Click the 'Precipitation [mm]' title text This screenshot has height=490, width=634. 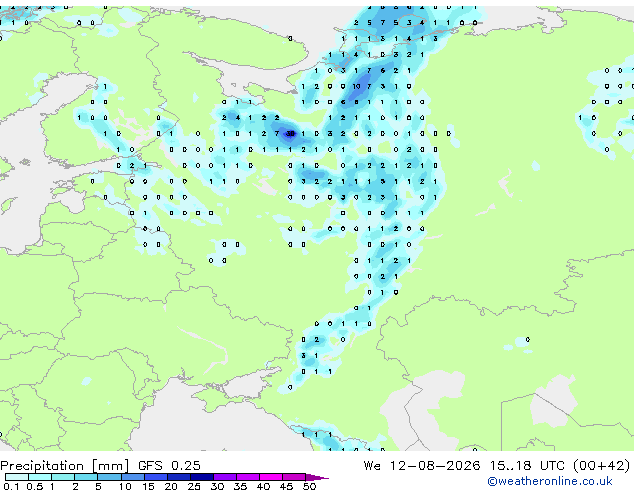(65, 466)
